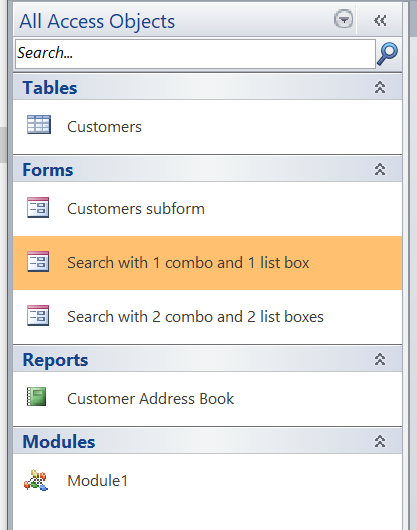The image size is (417, 530).
Task: Collapse the Tables group chevron
Action: point(380,87)
